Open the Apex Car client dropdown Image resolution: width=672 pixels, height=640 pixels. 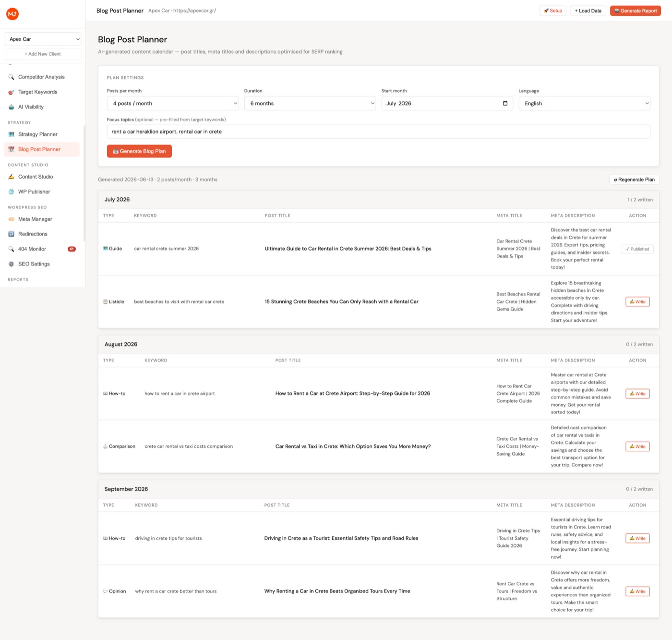(x=42, y=39)
